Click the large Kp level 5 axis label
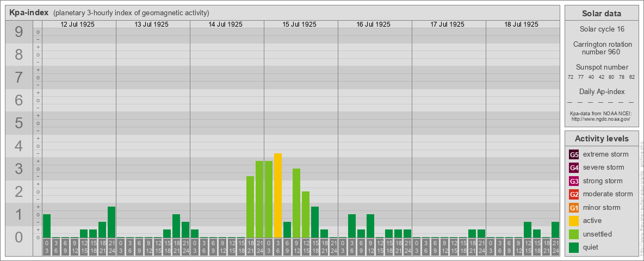 (19, 123)
